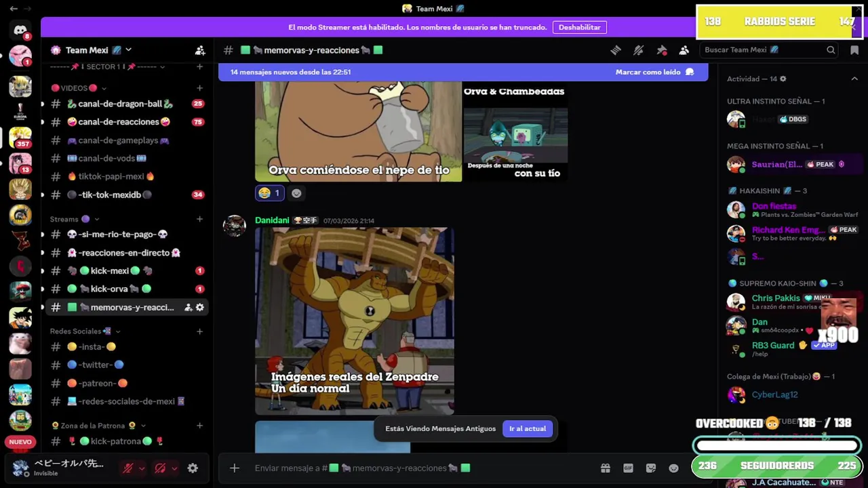Add channel to Streams category plus

(x=199, y=219)
